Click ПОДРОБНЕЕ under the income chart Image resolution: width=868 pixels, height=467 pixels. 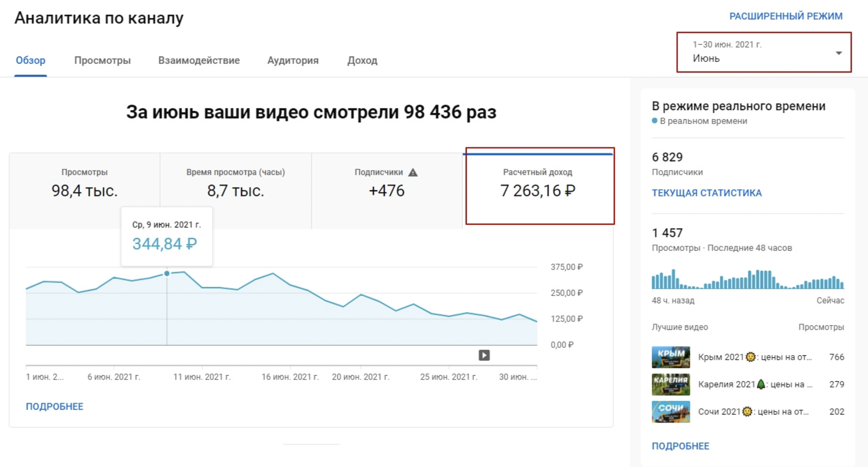coord(54,406)
